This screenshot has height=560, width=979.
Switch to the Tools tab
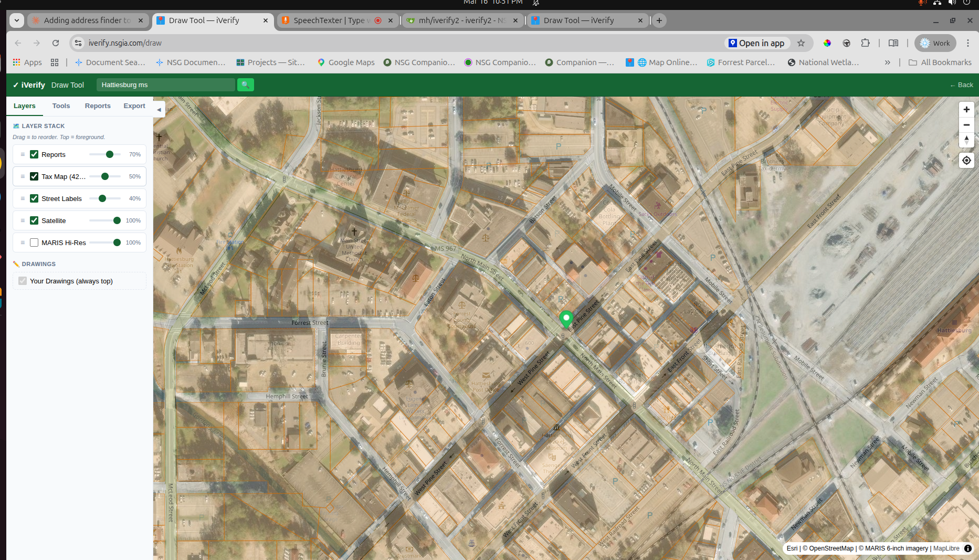(x=61, y=105)
